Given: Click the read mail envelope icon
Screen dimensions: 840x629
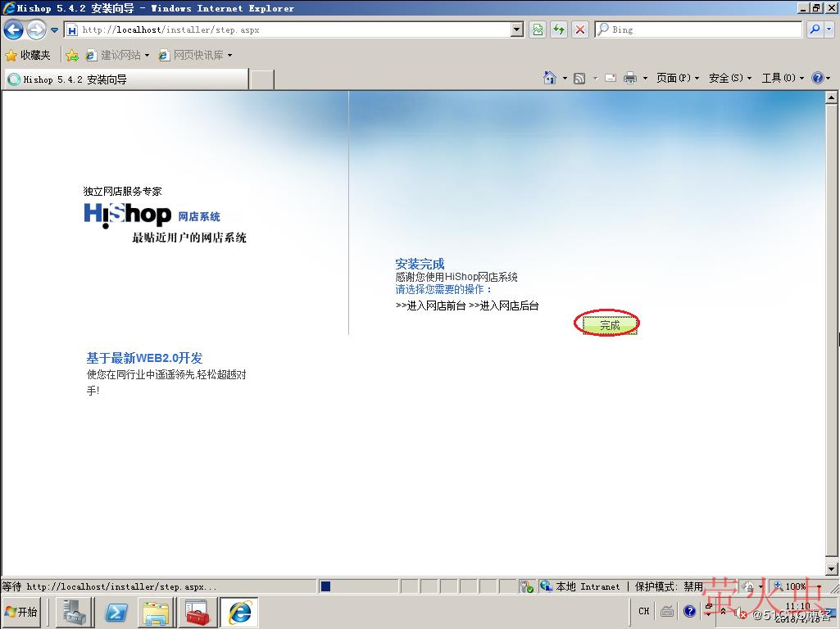Looking at the screenshot, I should click(611, 78).
